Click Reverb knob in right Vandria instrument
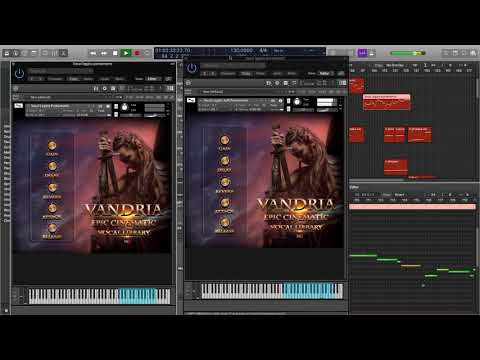The height and width of the screenshot is (360, 480). point(225,182)
